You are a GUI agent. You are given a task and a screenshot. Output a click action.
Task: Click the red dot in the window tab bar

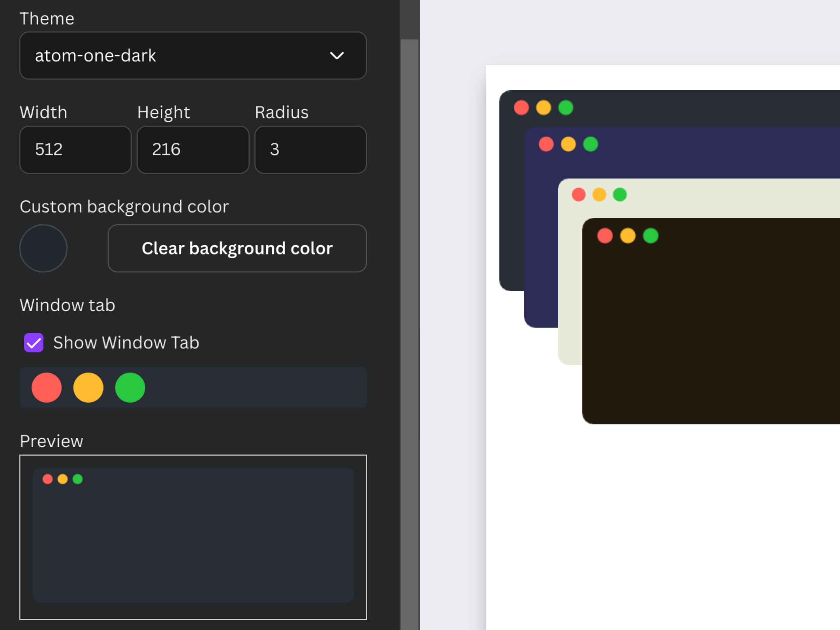point(47,387)
